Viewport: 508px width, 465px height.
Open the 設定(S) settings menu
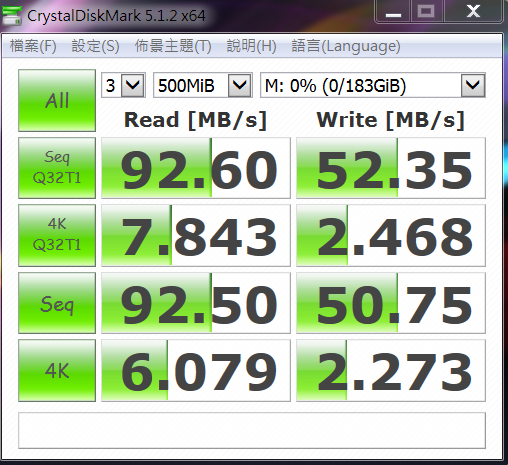click(x=95, y=46)
